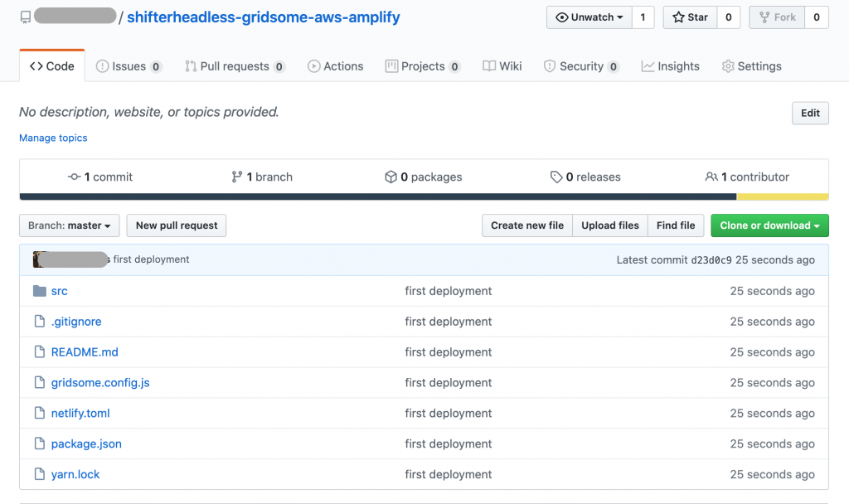The width and height of the screenshot is (849, 504).
Task: Click the file icon beside package.json
Action: pyautogui.click(x=40, y=444)
